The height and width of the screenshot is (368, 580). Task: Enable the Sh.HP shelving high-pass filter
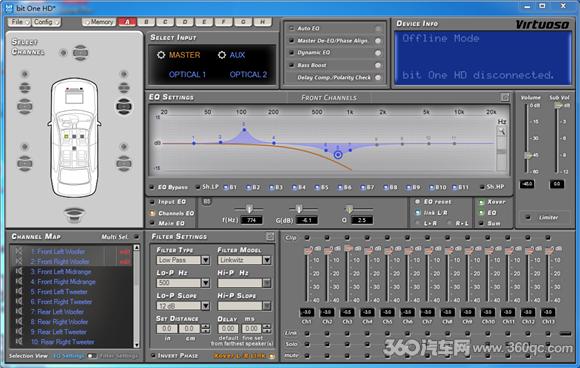click(x=482, y=187)
